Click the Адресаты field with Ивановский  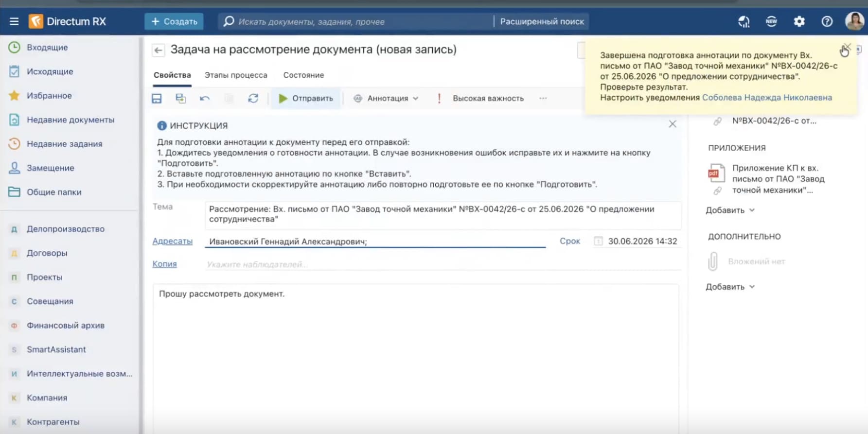[x=375, y=242]
